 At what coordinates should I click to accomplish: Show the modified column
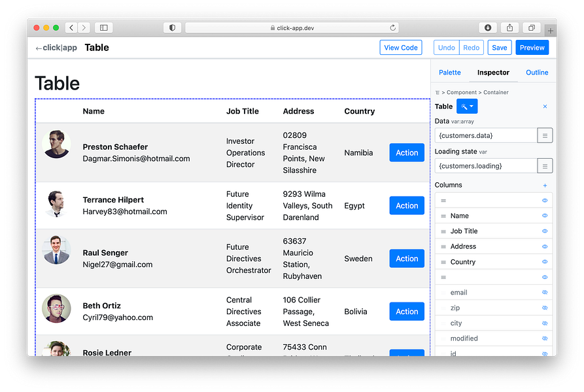(x=545, y=338)
